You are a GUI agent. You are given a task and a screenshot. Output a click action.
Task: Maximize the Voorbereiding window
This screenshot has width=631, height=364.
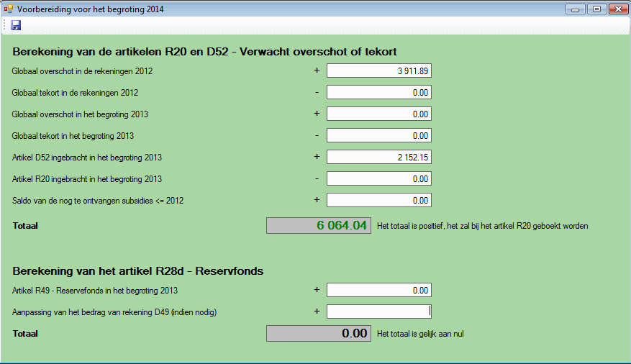click(596, 9)
